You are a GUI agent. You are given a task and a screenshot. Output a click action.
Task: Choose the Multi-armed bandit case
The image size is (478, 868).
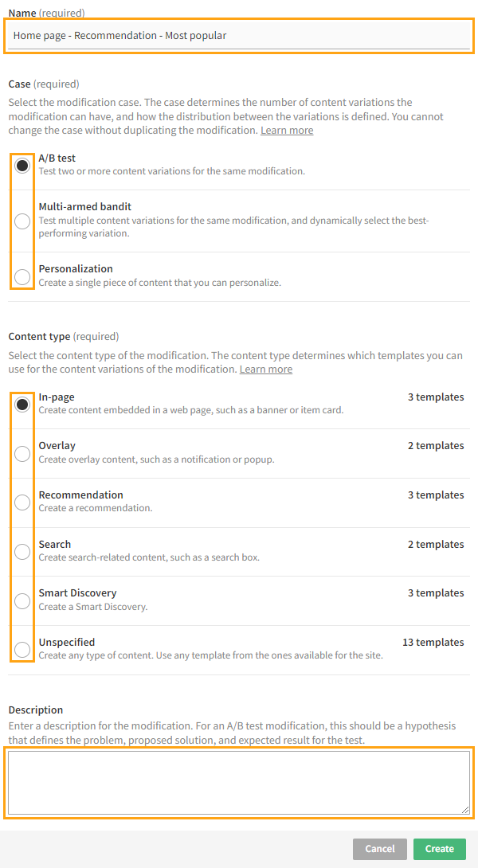pyautogui.click(x=22, y=221)
